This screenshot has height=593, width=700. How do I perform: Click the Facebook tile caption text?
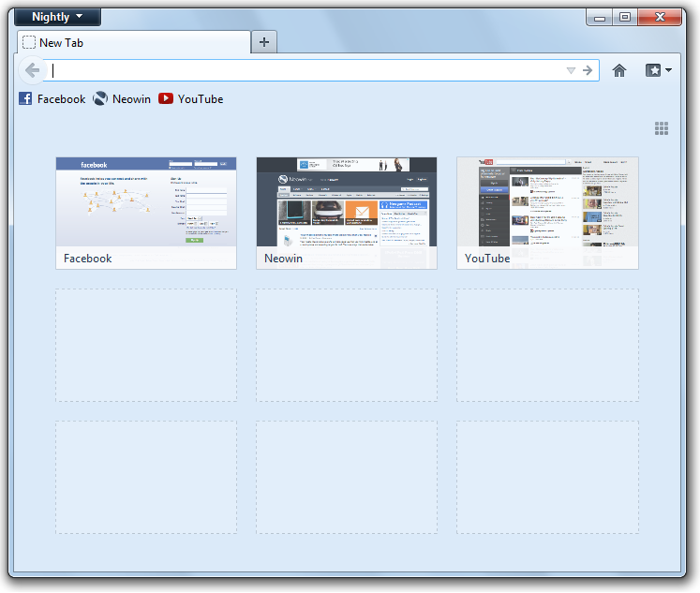coord(87,259)
